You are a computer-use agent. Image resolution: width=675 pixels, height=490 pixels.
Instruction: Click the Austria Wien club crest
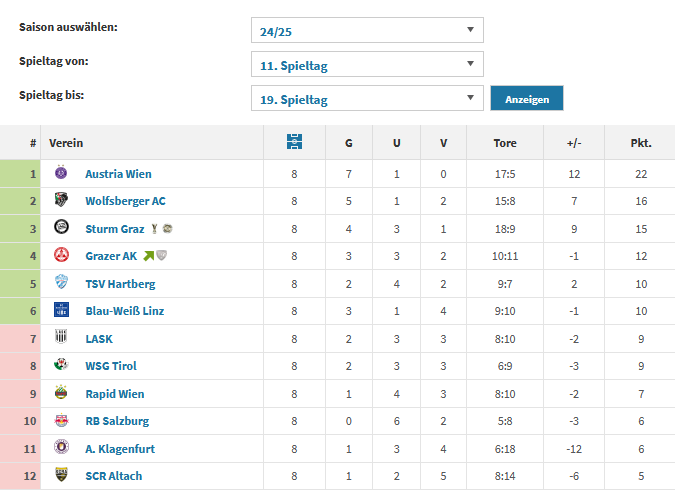(x=61, y=173)
